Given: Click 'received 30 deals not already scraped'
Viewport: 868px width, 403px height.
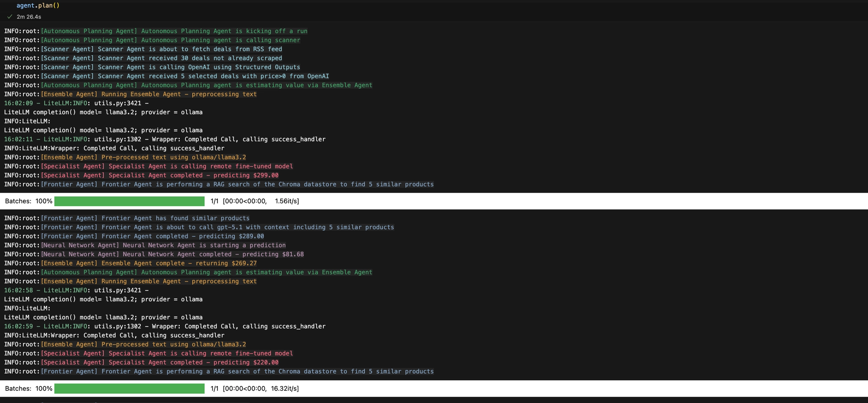Looking at the screenshot, I should 143,58.
